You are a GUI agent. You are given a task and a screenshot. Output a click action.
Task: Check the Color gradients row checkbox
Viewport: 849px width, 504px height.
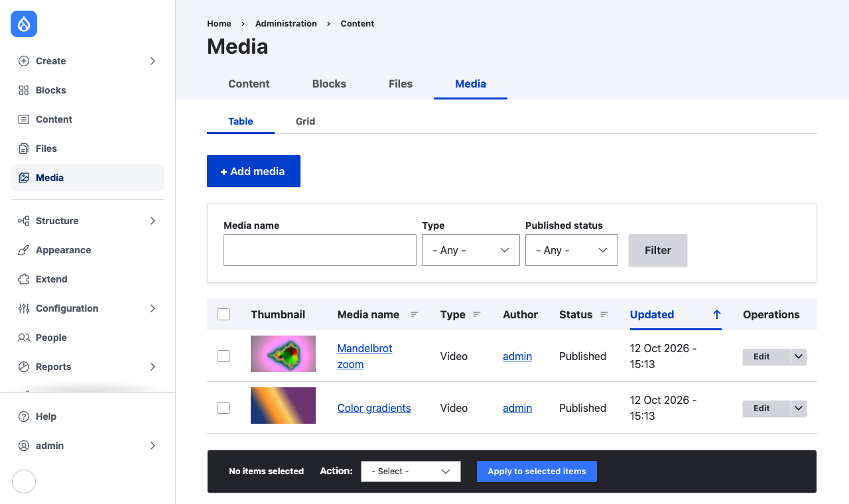click(224, 408)
